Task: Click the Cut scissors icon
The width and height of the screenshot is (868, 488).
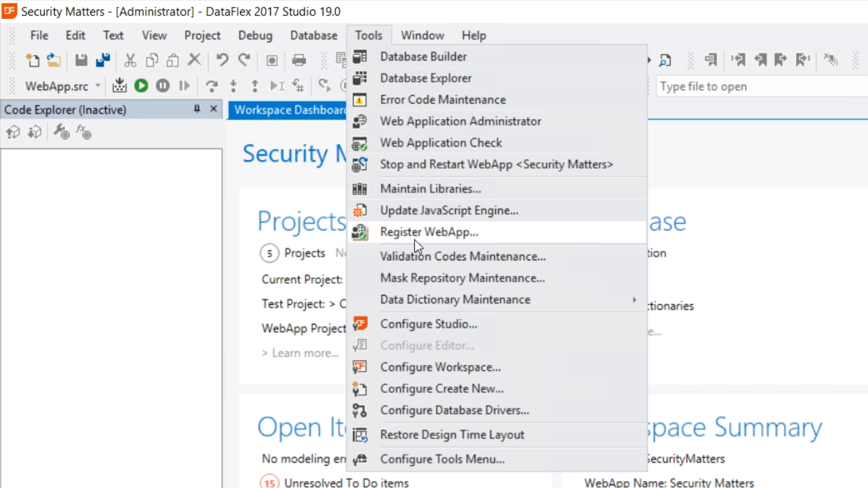Action: pyautogui.click(x=130, y=60)
